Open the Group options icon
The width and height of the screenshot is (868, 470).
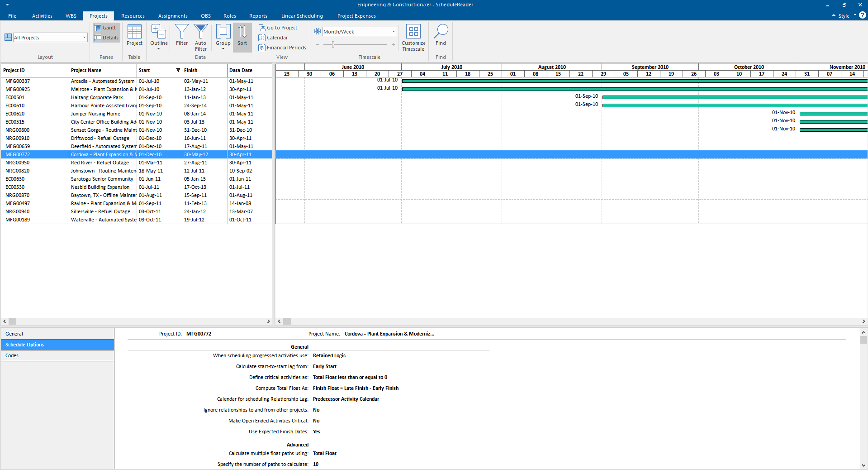tap(223, 33)
